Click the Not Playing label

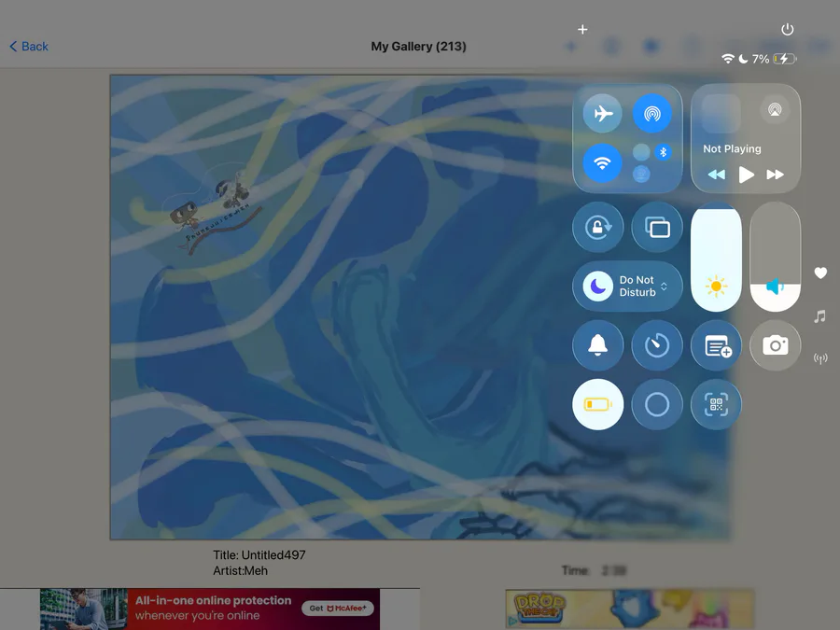pos(732,149)
